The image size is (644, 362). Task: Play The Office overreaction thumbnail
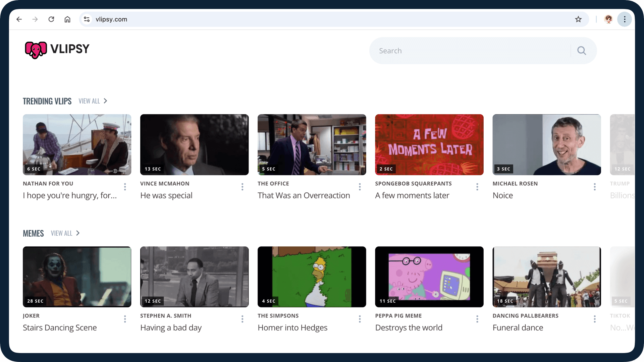[x=312, y=144]
